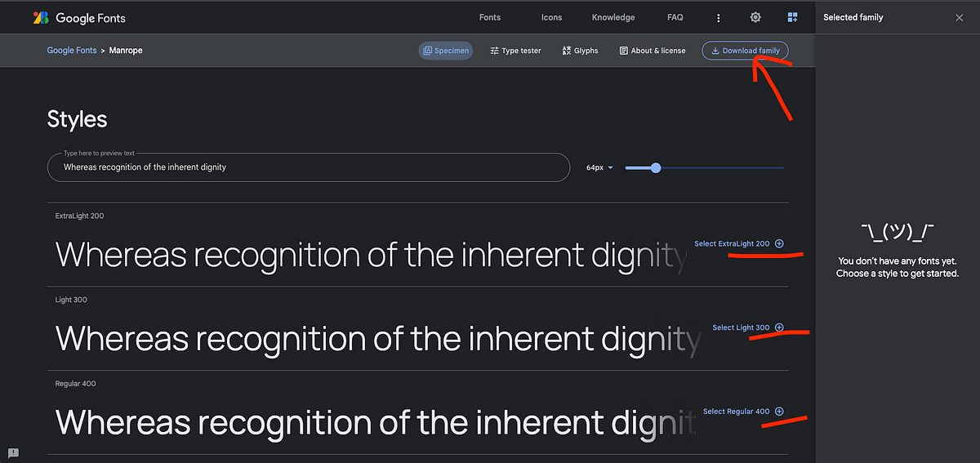Click the preview text input field
This screenshot has height=463, width=980.
click(x=309, y=167)
